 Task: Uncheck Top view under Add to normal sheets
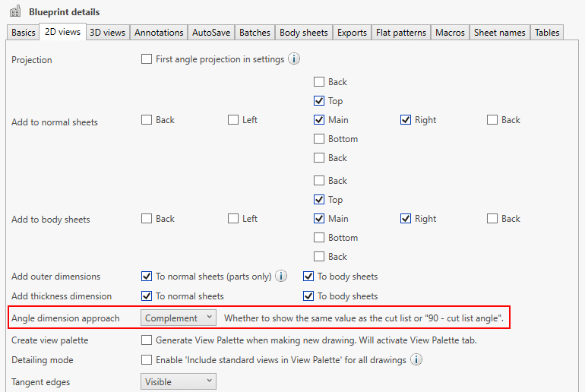[x=319, y=101]
